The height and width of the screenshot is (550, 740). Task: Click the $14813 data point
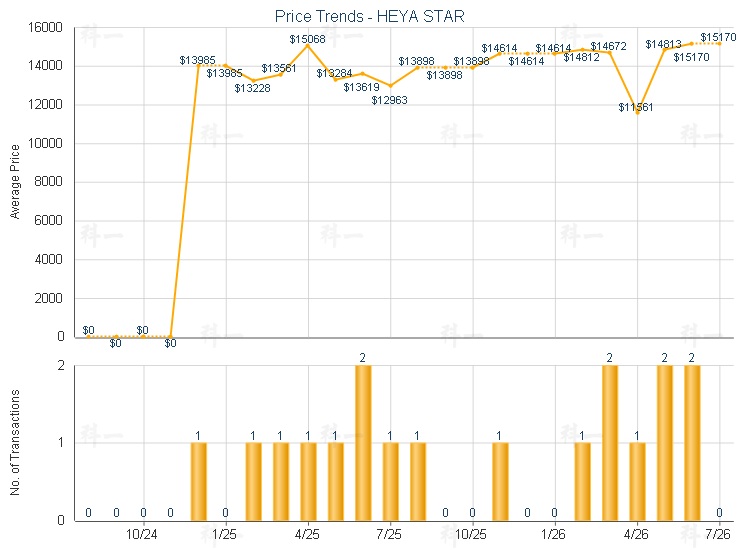pos(664,50)
